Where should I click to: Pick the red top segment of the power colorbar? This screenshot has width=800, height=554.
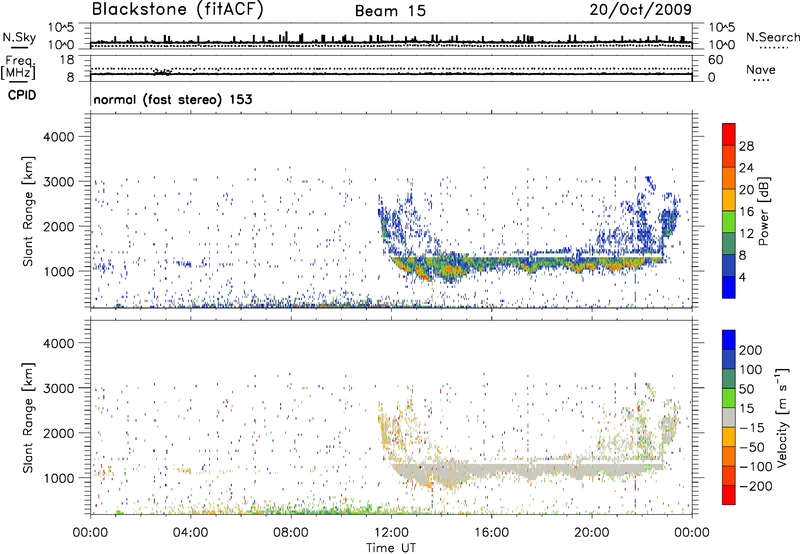pyautogui.click(x=729, y=135)
